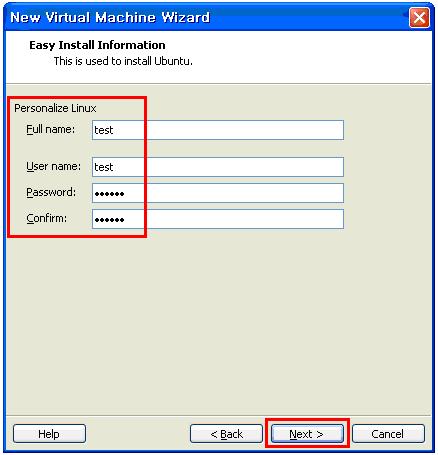Viewport: 438px width, 455px height.
Task: Click the 'Confirm:' label text
Action: (47, 218)
